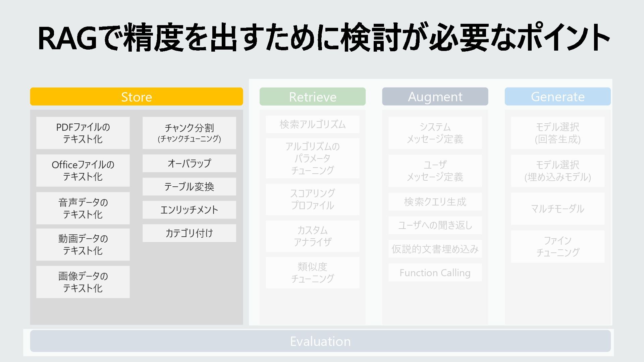Select the Function Calling box
The width and height of the screenshot is (644, 362).
point(435,273)
